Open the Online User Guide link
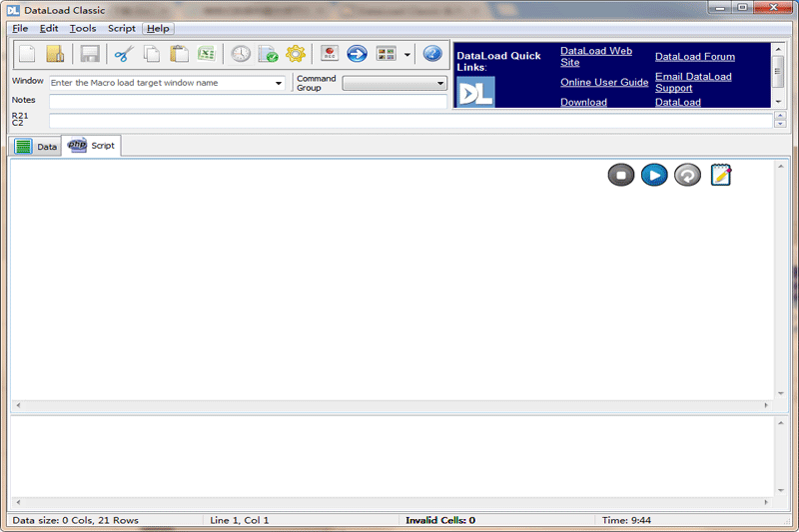The image size is (799, 532). tap(604, 83)
